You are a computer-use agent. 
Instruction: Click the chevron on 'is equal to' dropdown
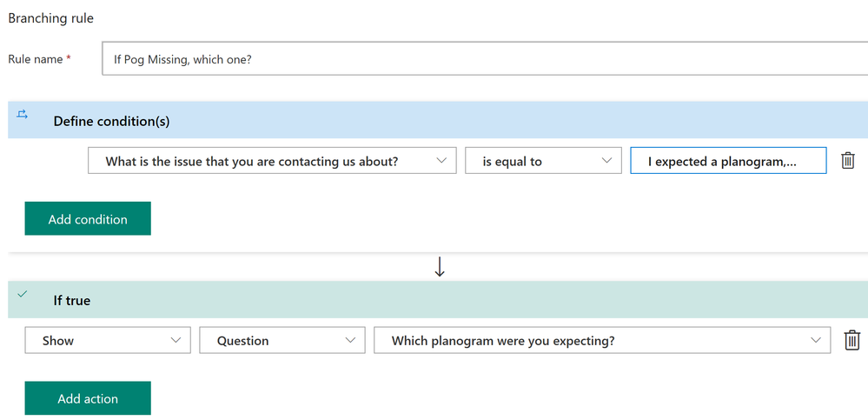click(x=606, y=160)
